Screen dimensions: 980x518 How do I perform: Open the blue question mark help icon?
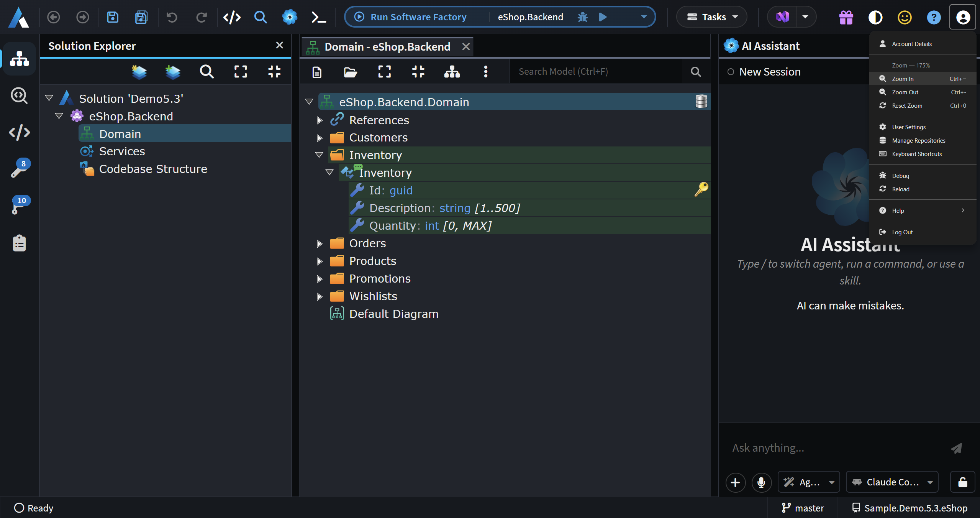coord(934,17)
